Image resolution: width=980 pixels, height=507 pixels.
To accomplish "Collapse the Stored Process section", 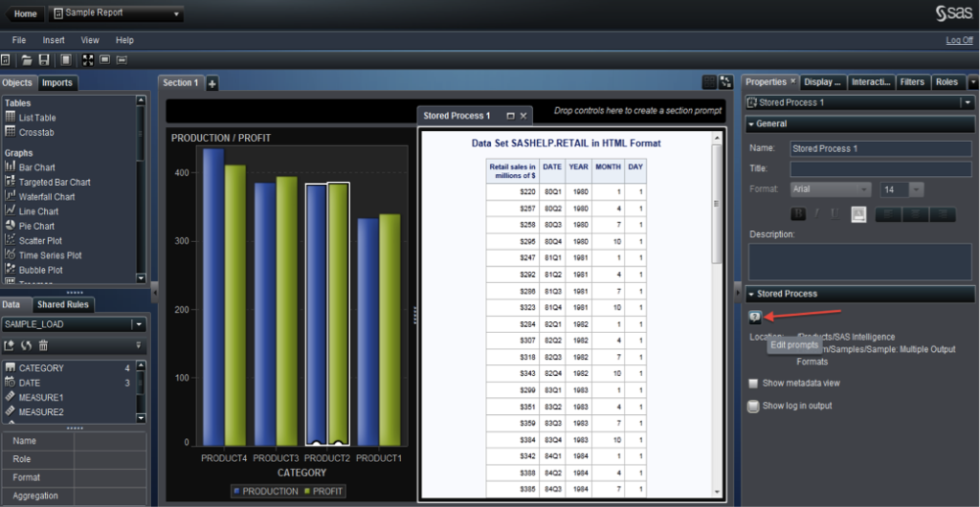I will click(750, 294).
